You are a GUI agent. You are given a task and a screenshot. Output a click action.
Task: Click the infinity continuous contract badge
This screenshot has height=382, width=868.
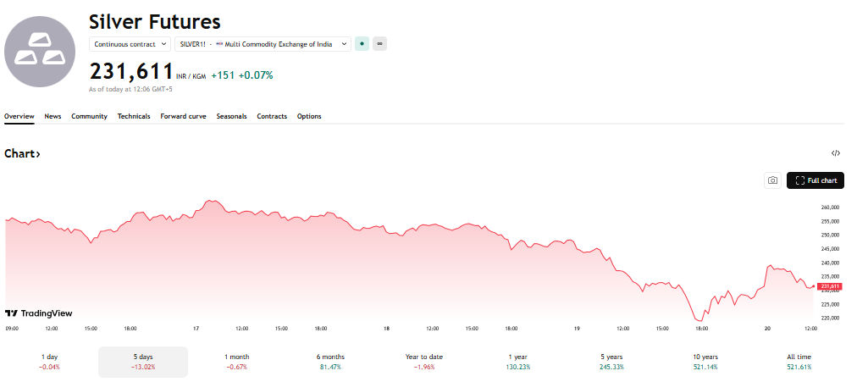click(379, 44)
